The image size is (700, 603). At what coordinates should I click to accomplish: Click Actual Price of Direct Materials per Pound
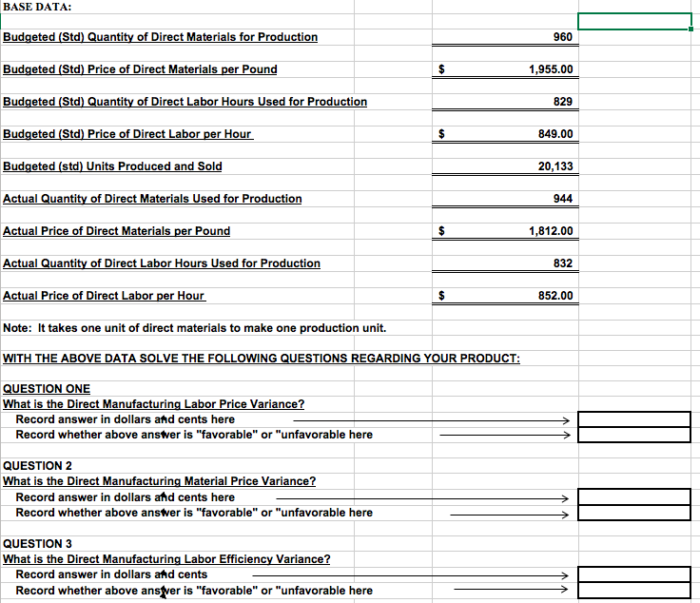[117, 231]
